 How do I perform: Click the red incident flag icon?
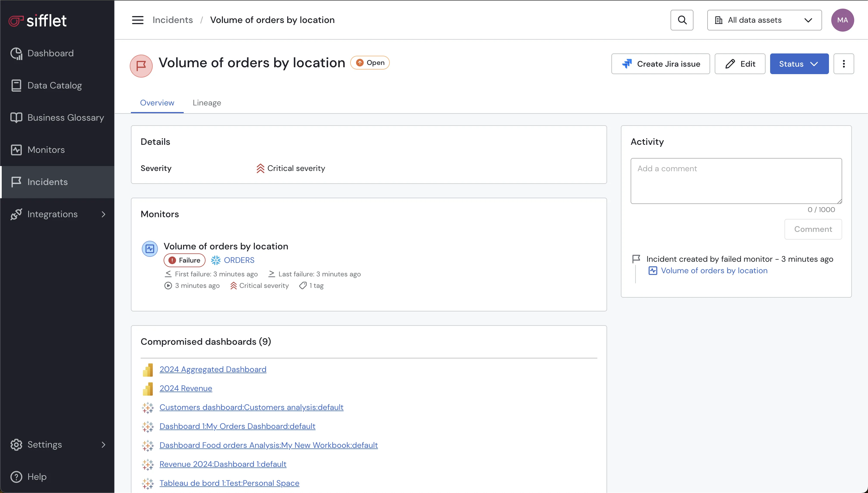[x=141, y=66]
